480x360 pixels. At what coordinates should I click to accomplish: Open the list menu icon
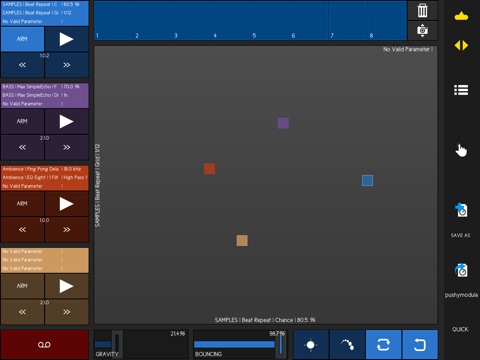461,90
